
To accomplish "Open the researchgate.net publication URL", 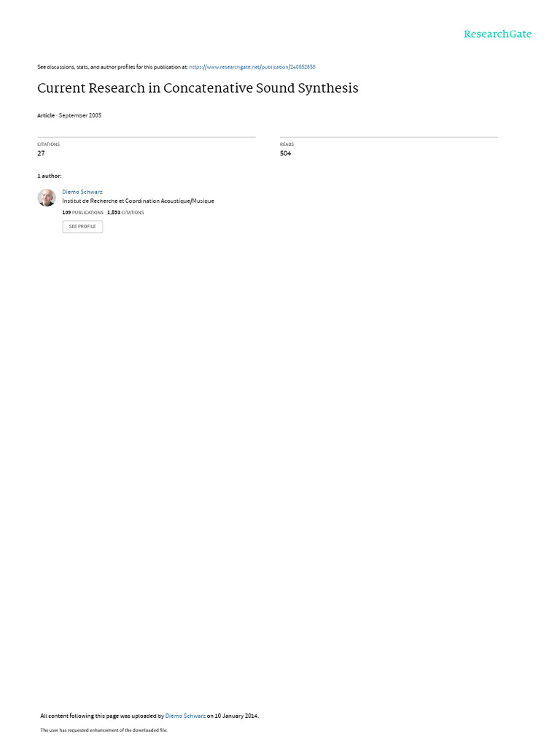I will point(252,67).
